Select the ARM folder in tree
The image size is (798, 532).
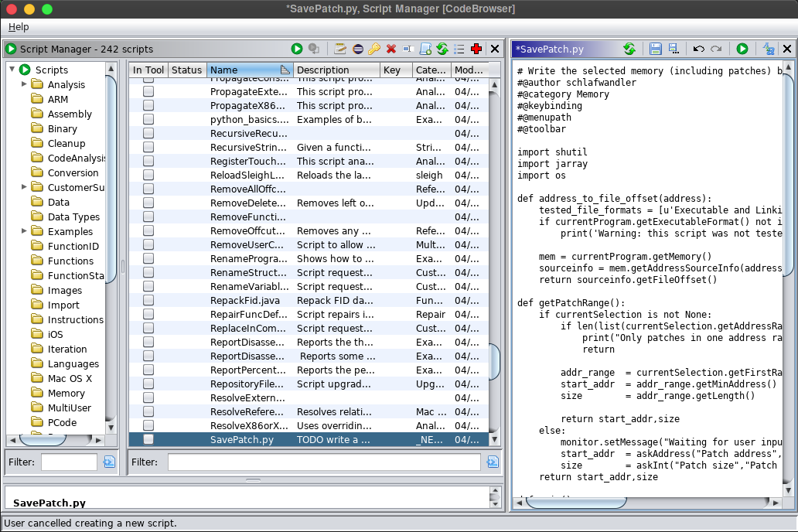57,99
